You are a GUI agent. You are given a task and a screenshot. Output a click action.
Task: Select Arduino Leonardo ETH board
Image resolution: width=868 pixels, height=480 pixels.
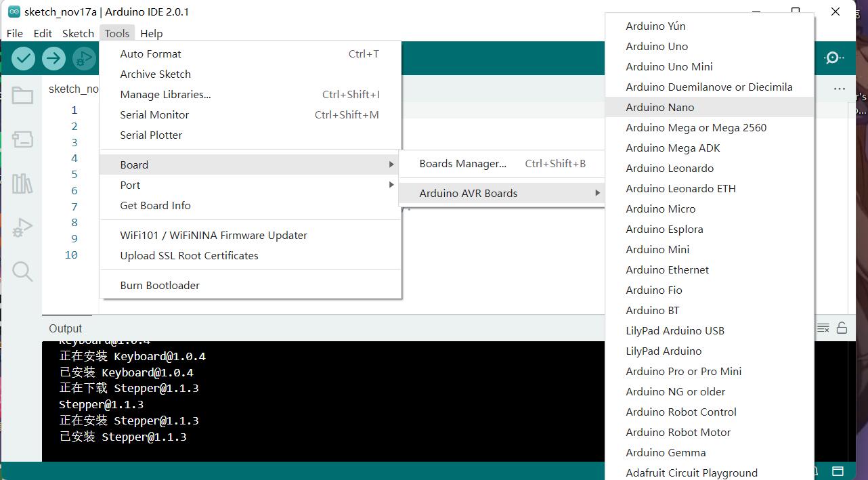[680, 188]
